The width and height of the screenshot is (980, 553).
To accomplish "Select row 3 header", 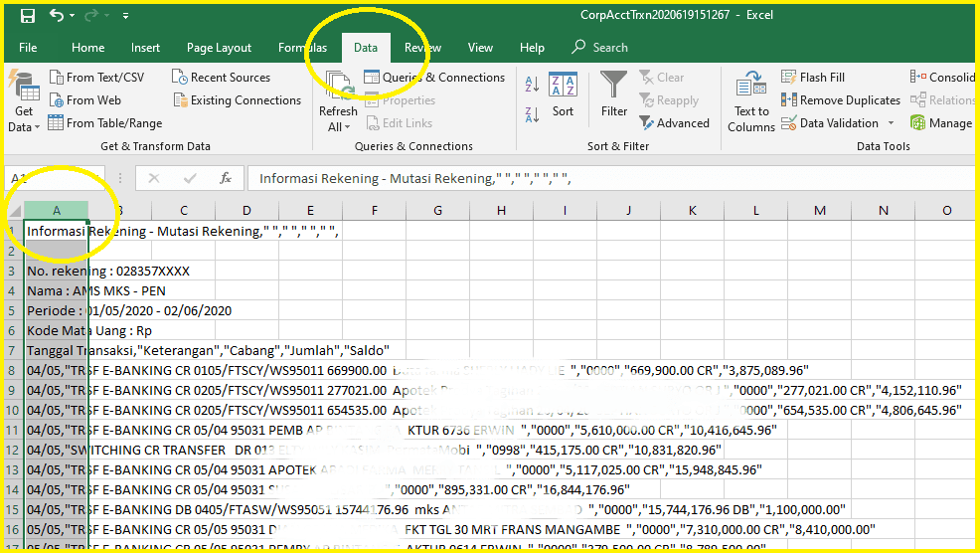I will tap(12, 271).
